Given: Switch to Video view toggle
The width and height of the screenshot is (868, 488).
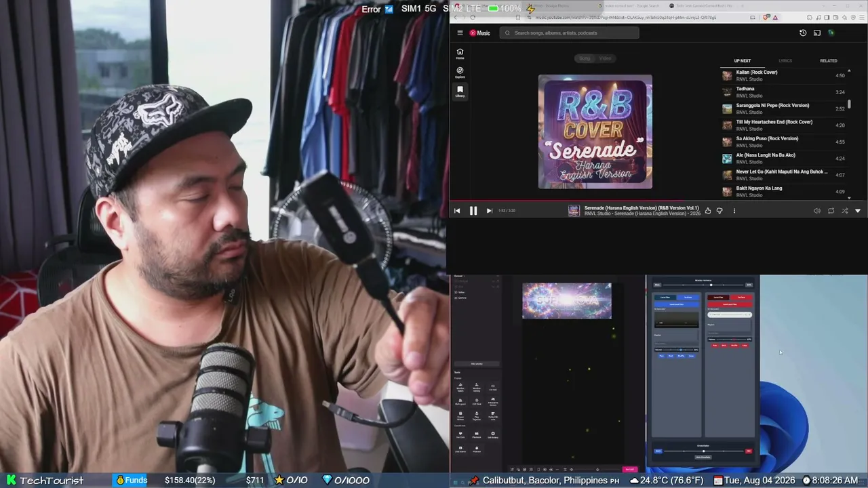Looking at the screenshot, I should pyautogui.click(x=605, y=58).
